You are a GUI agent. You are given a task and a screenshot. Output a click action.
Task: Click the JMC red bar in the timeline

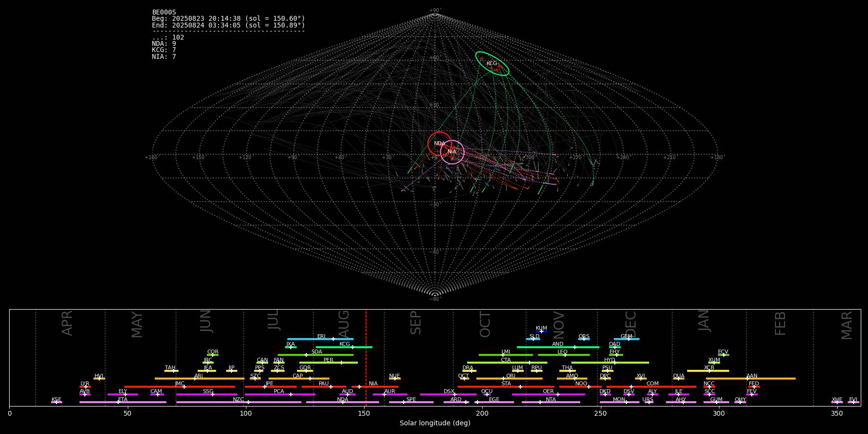(x=179, y=387)
